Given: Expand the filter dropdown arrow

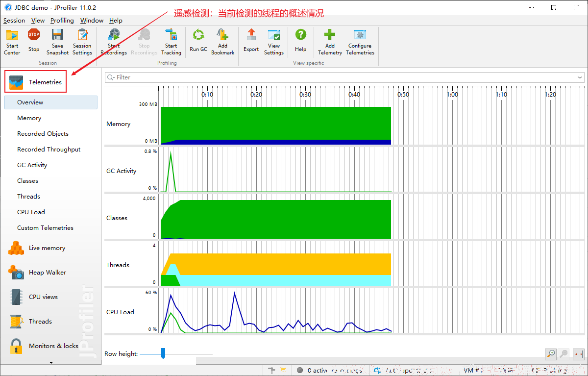Looking at the screenshot, I should [x=580, y=77].
